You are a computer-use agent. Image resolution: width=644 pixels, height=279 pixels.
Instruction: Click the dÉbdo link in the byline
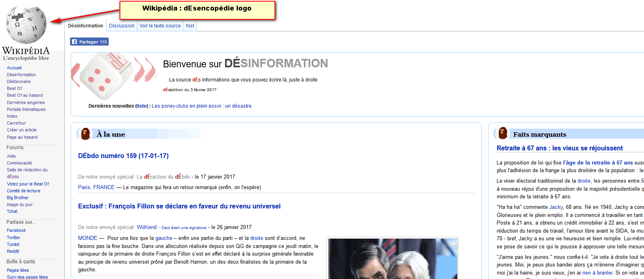tap(182, 177)
